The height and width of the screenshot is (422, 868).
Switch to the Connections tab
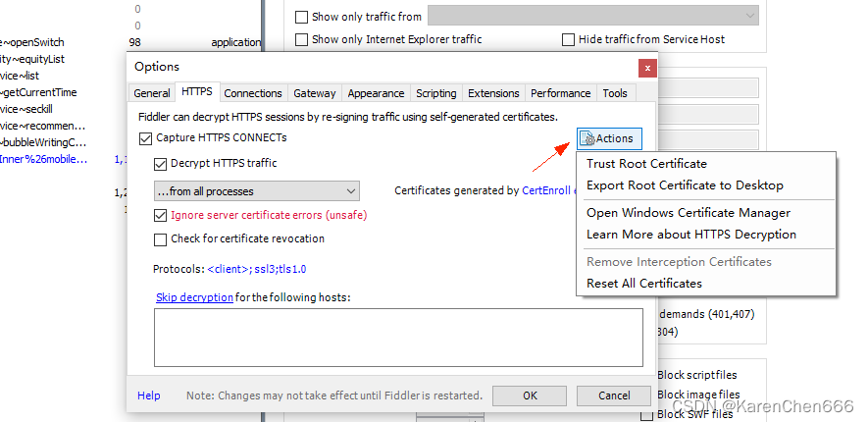click(x=253, y=93)
